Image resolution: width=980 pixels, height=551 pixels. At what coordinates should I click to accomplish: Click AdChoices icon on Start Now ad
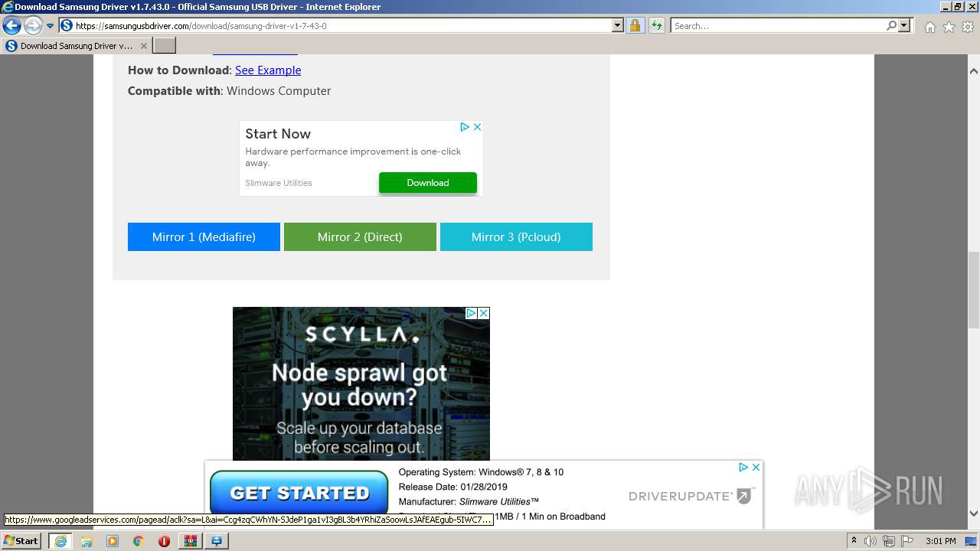[x=465, y=127]
